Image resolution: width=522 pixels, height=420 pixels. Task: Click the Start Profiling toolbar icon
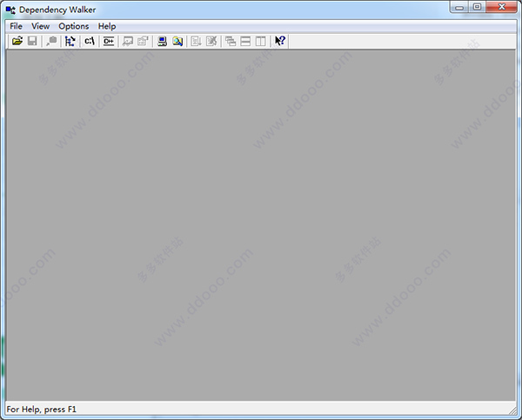(197, 41)
